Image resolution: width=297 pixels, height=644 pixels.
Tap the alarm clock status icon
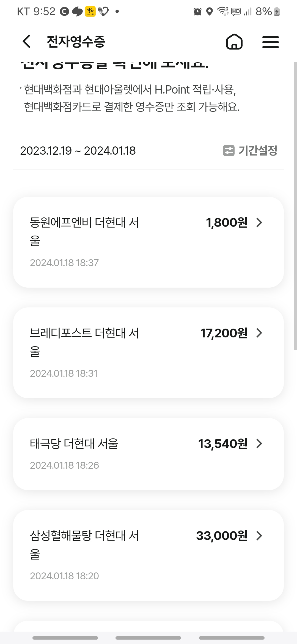click(197, 12)
